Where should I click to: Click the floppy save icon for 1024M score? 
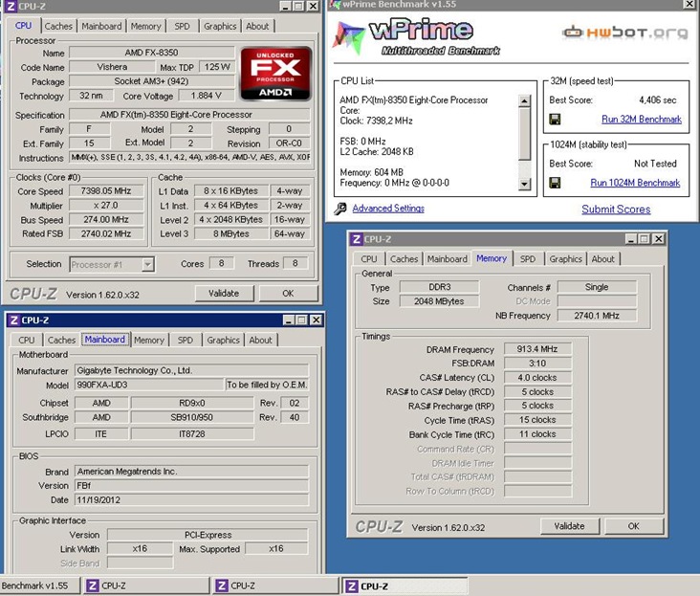(555, 183)
